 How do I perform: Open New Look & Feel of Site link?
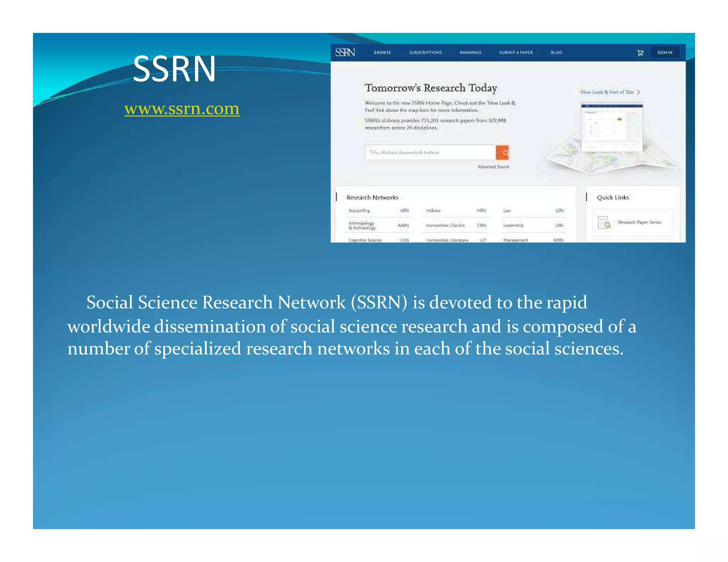(607, 92)
